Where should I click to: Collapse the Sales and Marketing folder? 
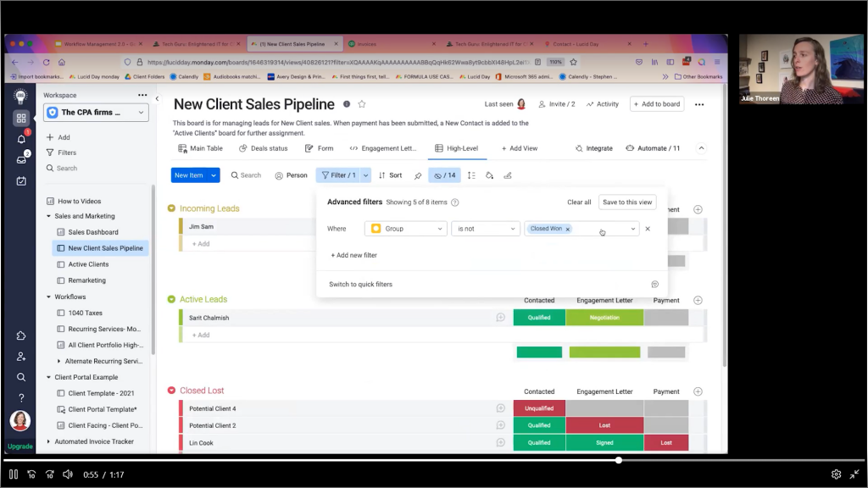click(x=48, y=216)
